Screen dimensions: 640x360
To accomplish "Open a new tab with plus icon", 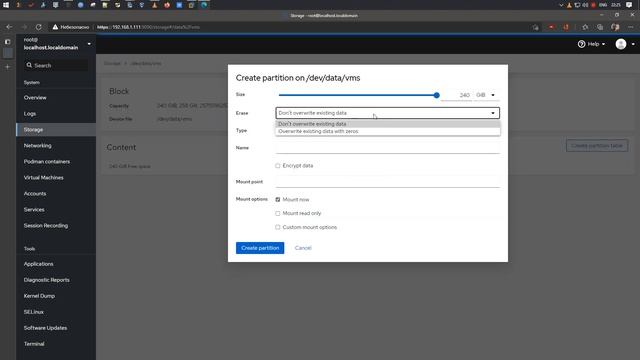I will tap(7, 67).
